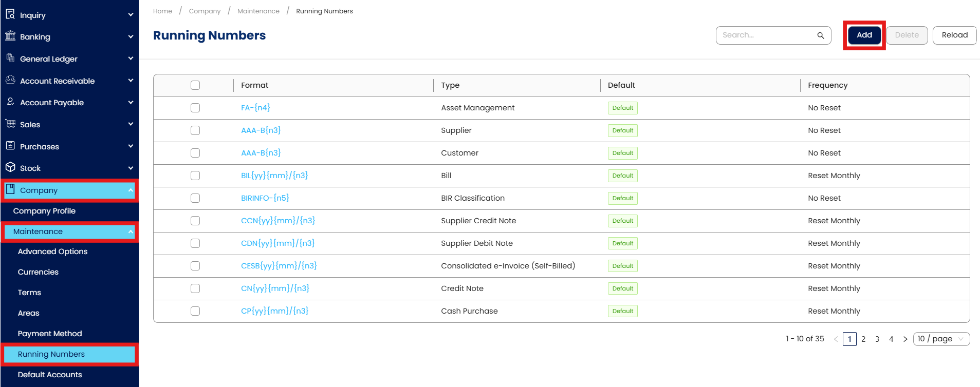Click the Sales cart icon
The height and width of the screenshot is (387, 980).
pyautogui.click(x=10, y=124)
